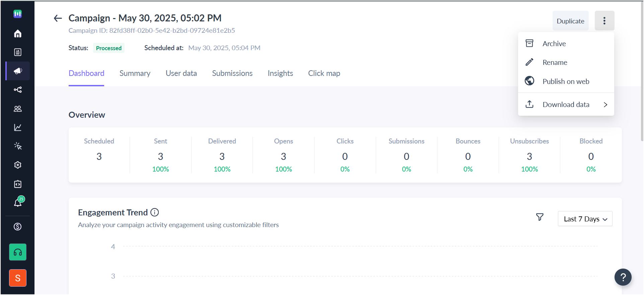Switch to the User data tab
Image resolution: width=644 pixels, height=295 pixels.
[181, 73]
